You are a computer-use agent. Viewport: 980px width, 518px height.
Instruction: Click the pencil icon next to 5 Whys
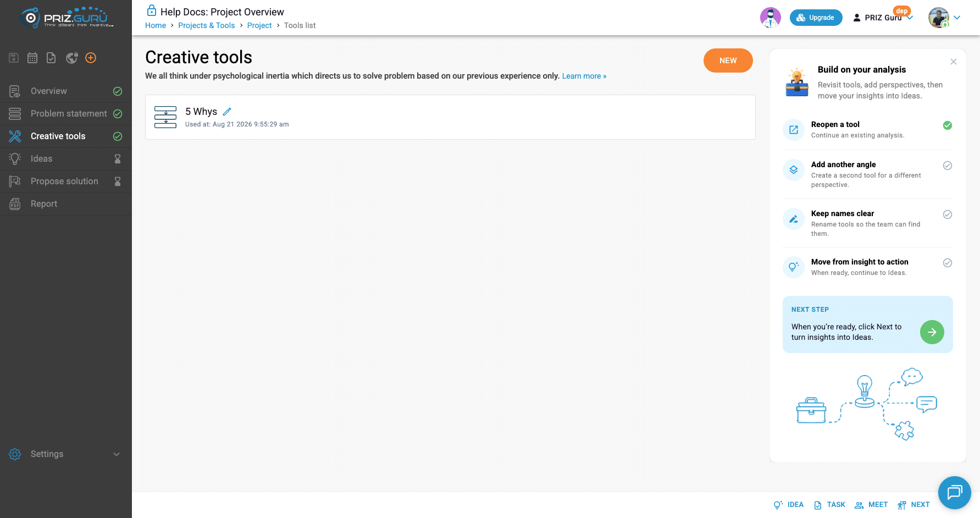click(x=227, y=112)
